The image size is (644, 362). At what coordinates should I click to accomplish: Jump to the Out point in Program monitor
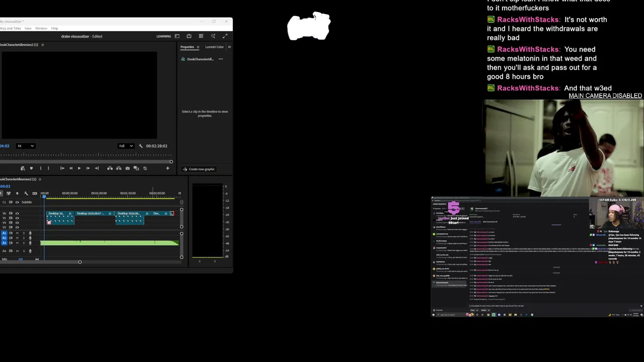[97, 168]
